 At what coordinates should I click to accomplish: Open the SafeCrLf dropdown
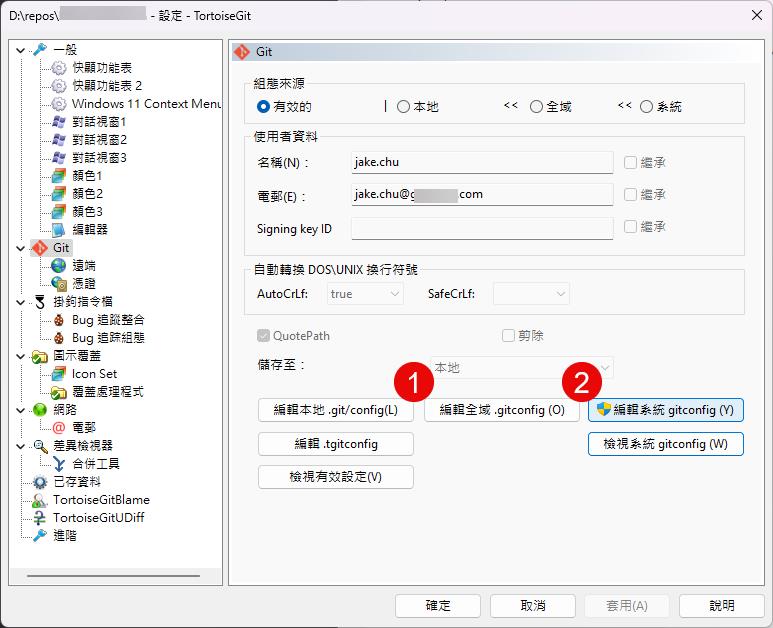531,294
